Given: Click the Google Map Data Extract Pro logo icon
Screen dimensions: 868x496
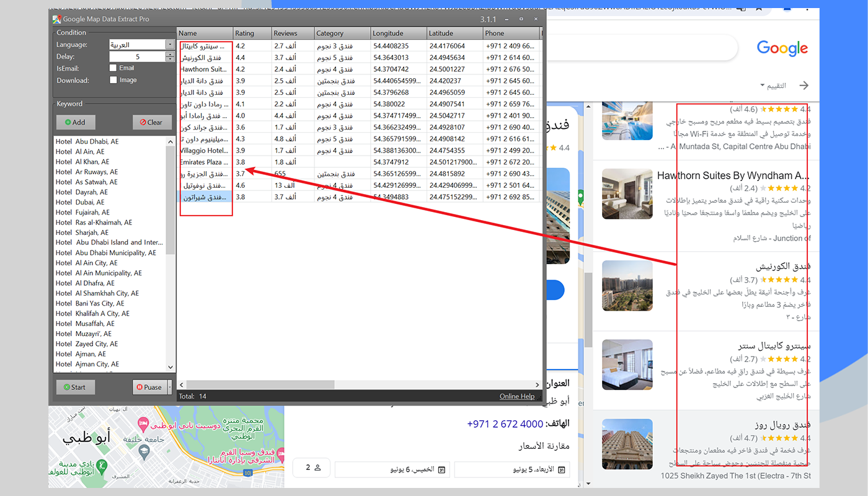Looking at the screenshot, I should coord(56,19).
